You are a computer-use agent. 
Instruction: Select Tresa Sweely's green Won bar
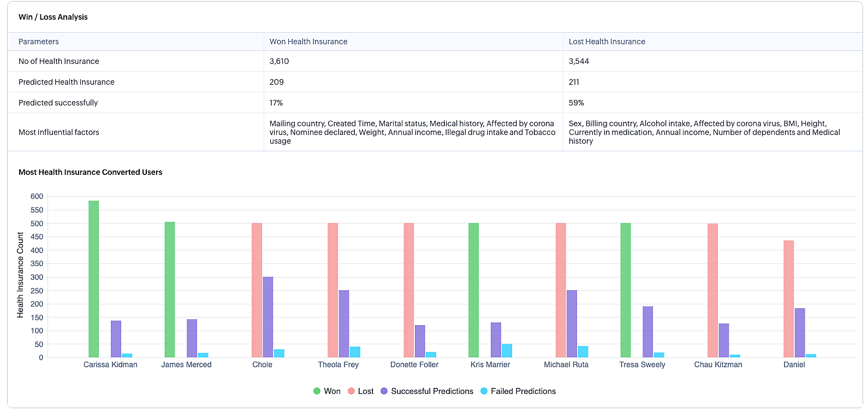(626, 290)
